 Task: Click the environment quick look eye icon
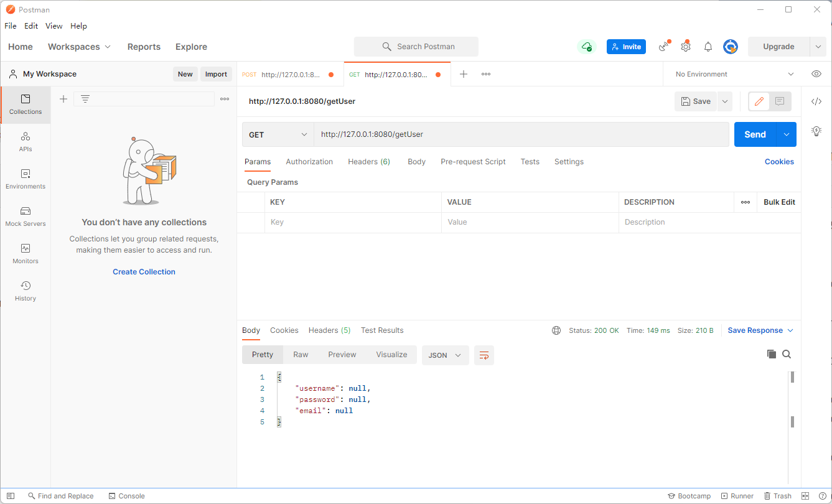(x=816, y=74)
